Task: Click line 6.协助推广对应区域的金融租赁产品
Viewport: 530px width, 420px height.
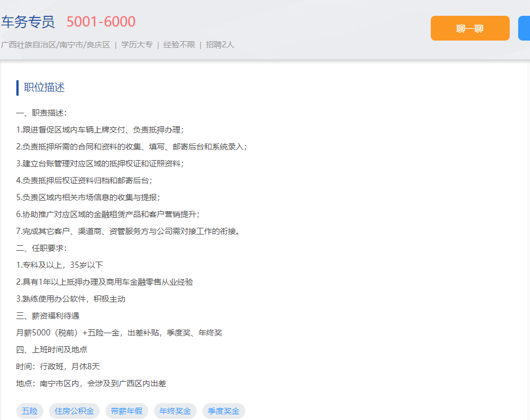Action: click(108, 214)
